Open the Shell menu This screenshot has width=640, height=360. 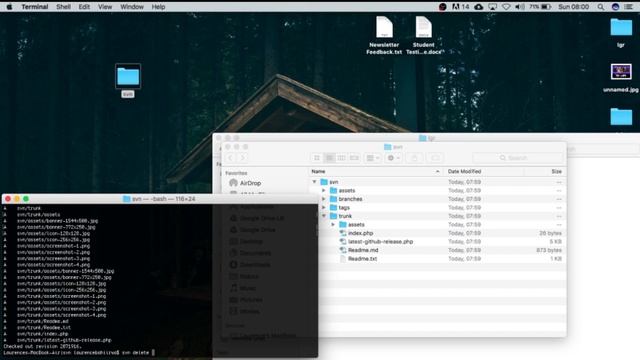(x=63, y=7)
